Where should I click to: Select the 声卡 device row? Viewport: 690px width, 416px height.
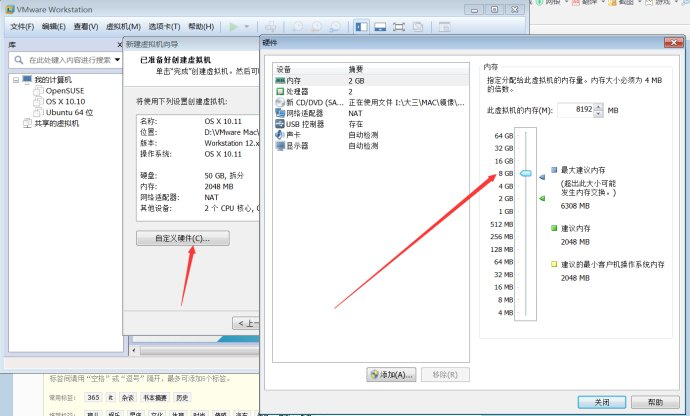(x=371, y=135)
